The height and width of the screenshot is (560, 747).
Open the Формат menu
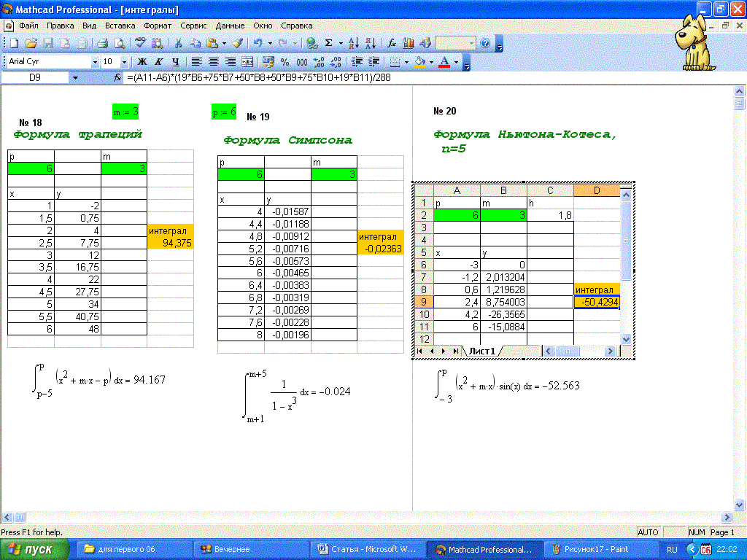pos(158,26)
